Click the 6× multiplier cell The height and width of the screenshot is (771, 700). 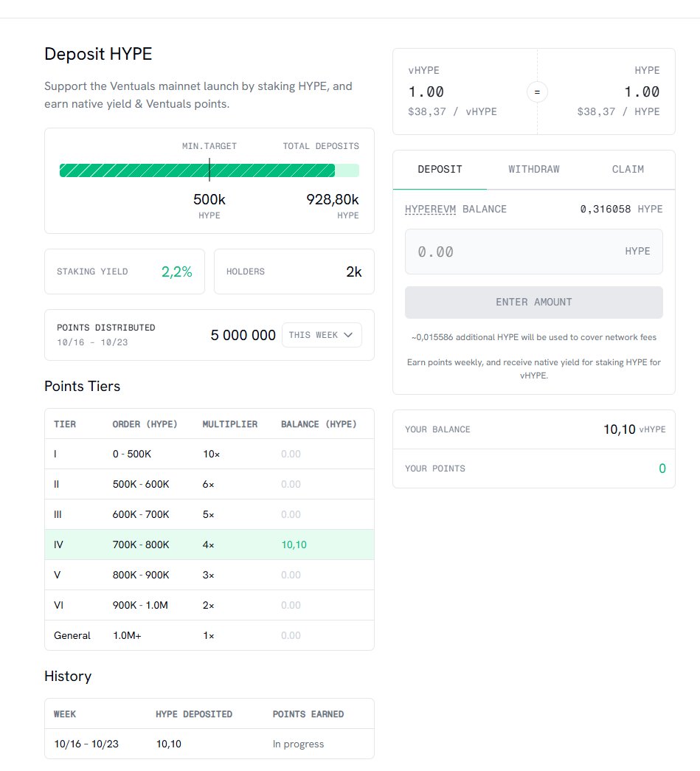(209, 484)
